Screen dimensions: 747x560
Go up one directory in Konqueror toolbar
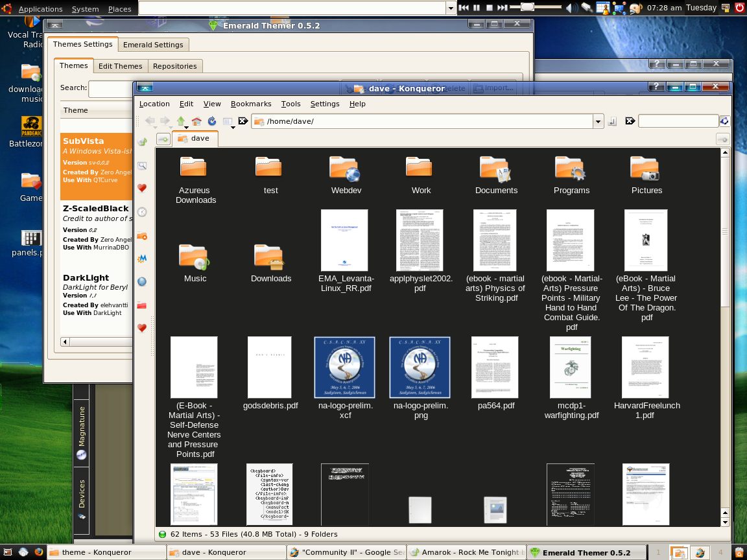[180, 121]
